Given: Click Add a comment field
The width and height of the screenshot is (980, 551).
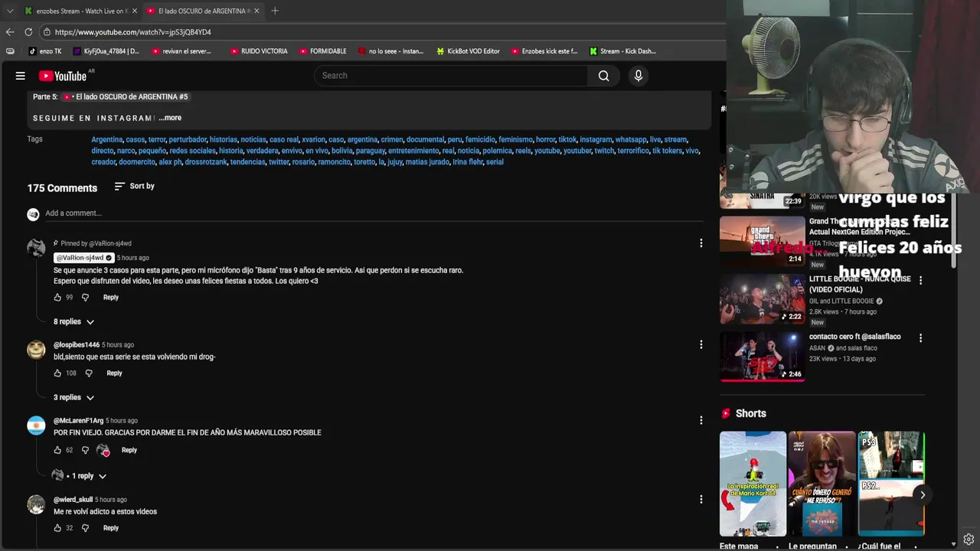Looking at the screenshot, I should [x=374, y=214].
